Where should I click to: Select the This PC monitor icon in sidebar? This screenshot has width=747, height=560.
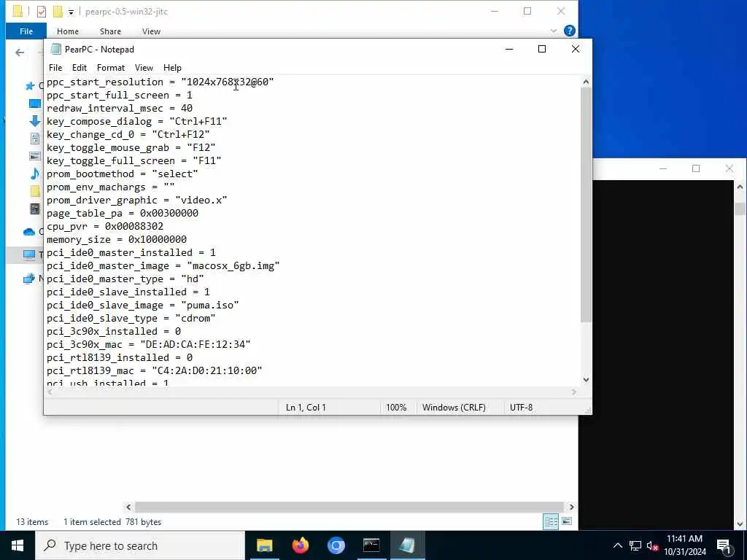tap(29, 254)
